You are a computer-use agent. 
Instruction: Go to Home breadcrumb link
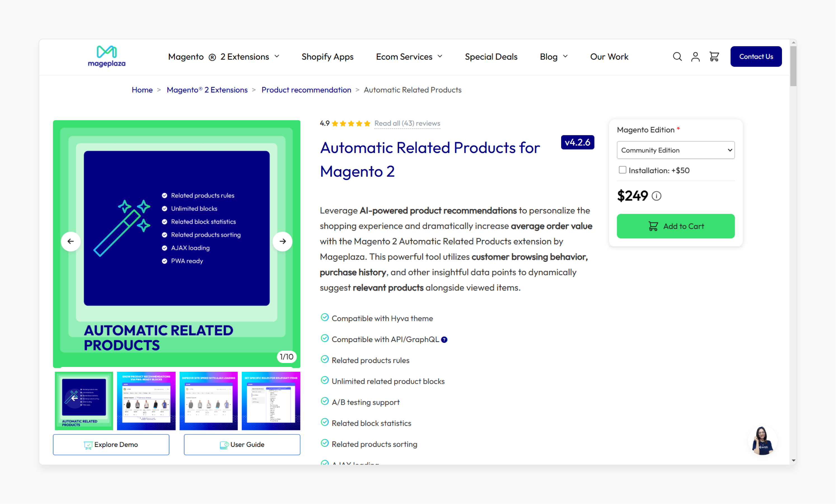point(142,90)
